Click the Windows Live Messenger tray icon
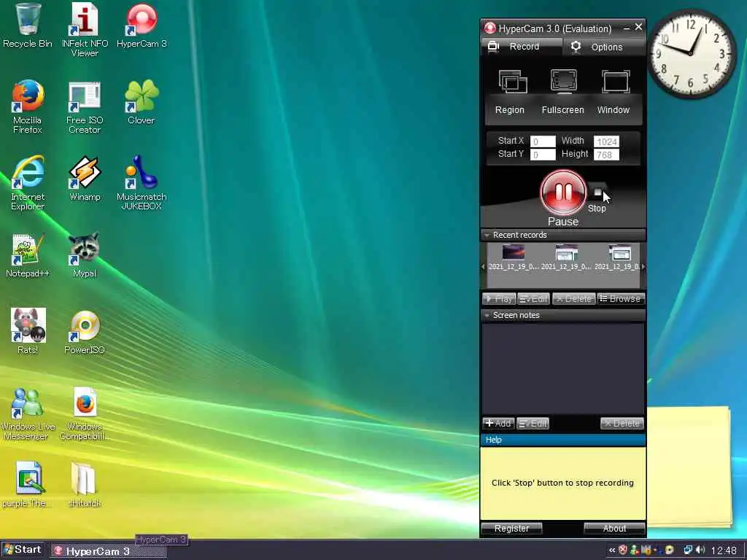 pos(635,550)
